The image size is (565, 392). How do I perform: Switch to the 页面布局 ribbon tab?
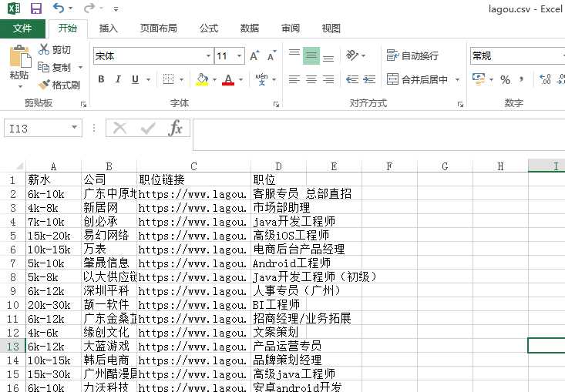158,28
